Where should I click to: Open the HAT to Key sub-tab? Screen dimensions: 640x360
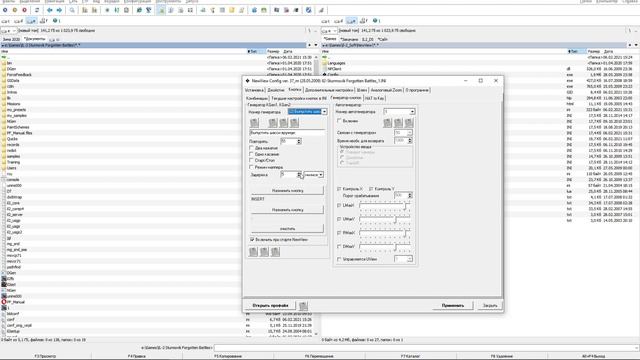coord(374,98)
